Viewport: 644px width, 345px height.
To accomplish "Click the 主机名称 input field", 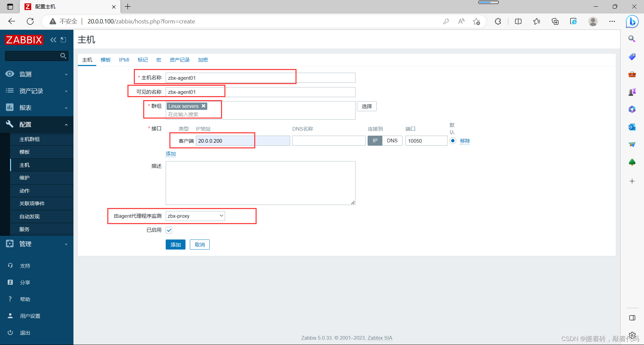I will (x=261, y=78).
